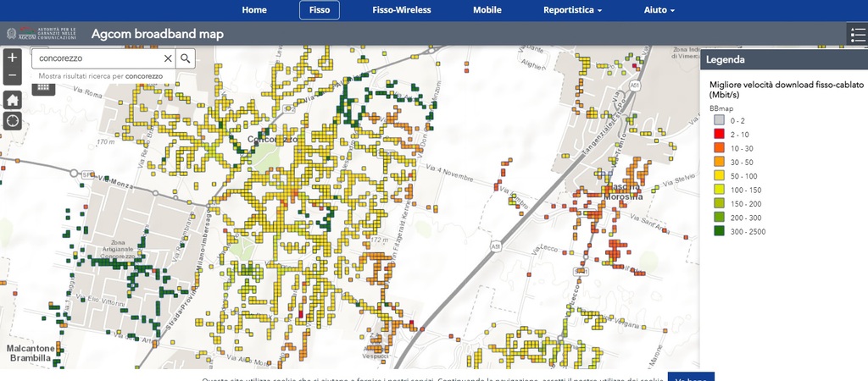Click the Malcantone Brambilla place label
Viewport: 868px width, 381px height.
[x=30, y=353]
